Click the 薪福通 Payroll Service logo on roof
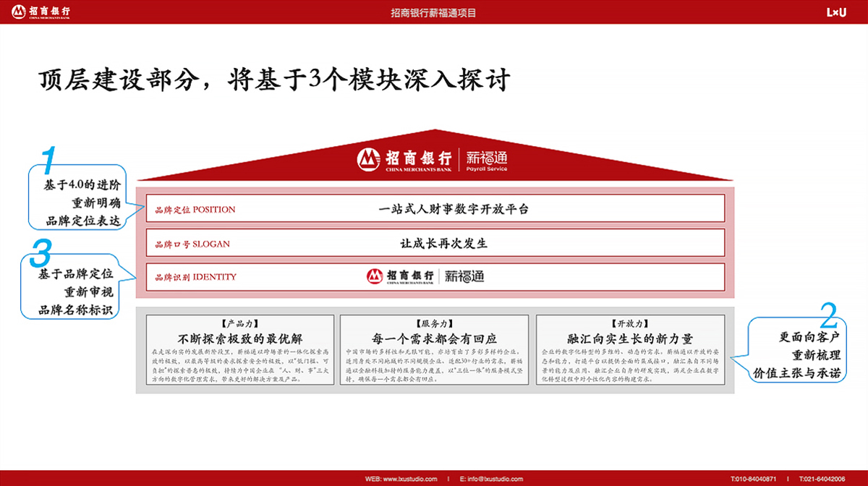 tap(485, 159)
